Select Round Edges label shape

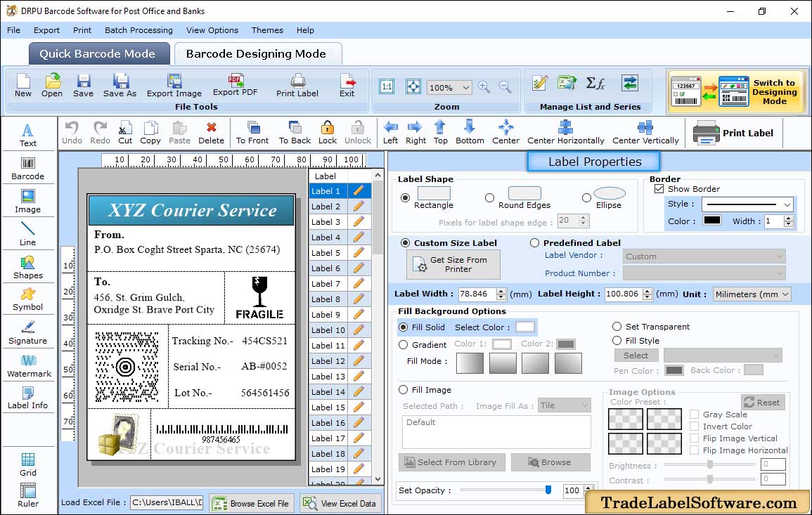tap(489, 197)
